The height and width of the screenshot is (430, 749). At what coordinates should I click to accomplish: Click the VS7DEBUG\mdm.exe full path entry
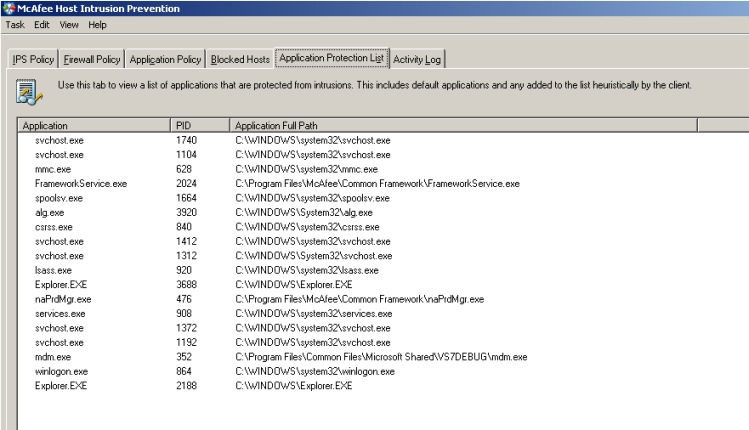pos(381,357)
